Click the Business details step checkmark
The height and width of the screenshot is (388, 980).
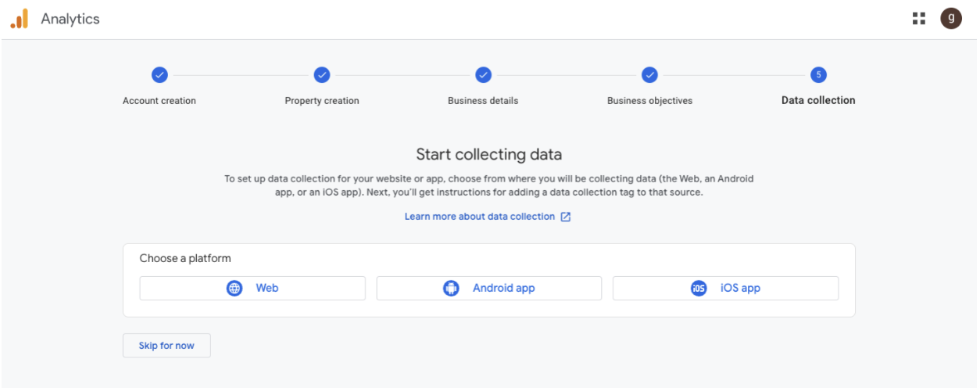(484, 75)
